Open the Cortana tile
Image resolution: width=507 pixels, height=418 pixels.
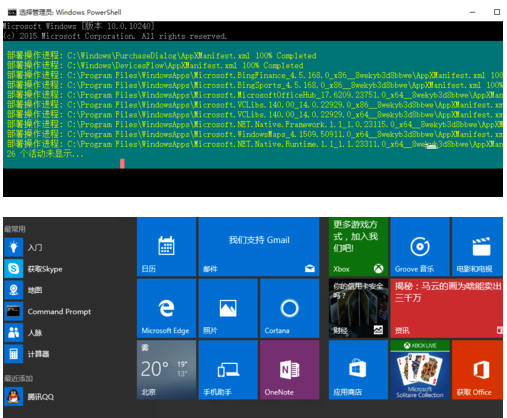pyautogui.click(x=289, y=308)
